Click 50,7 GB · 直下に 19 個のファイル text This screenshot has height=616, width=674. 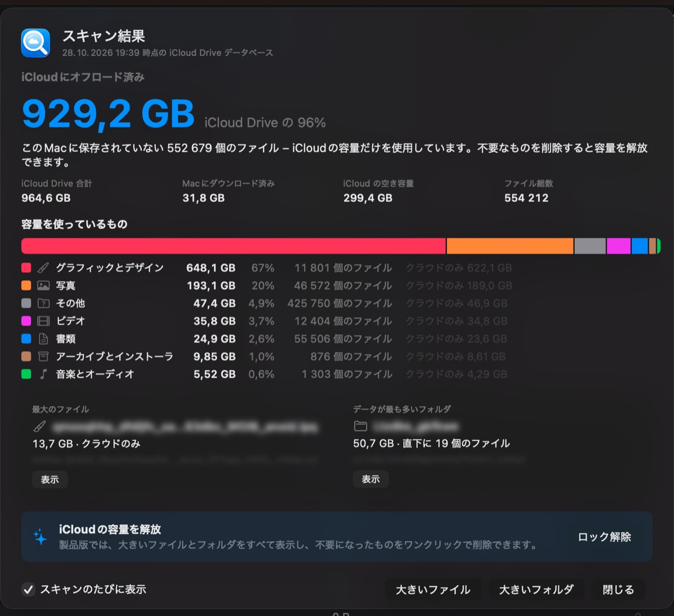pos(431,443)
